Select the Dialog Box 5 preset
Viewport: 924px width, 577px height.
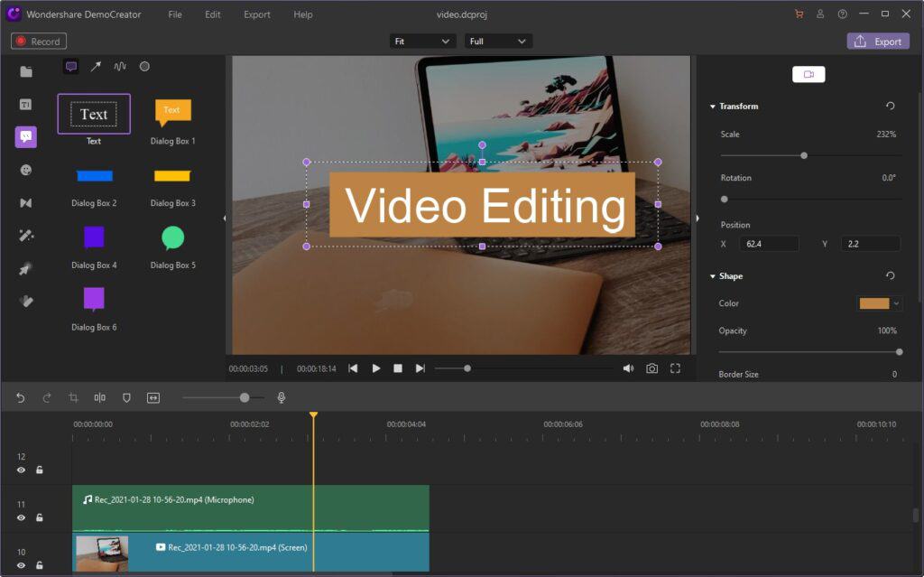[x=172, y=237]
